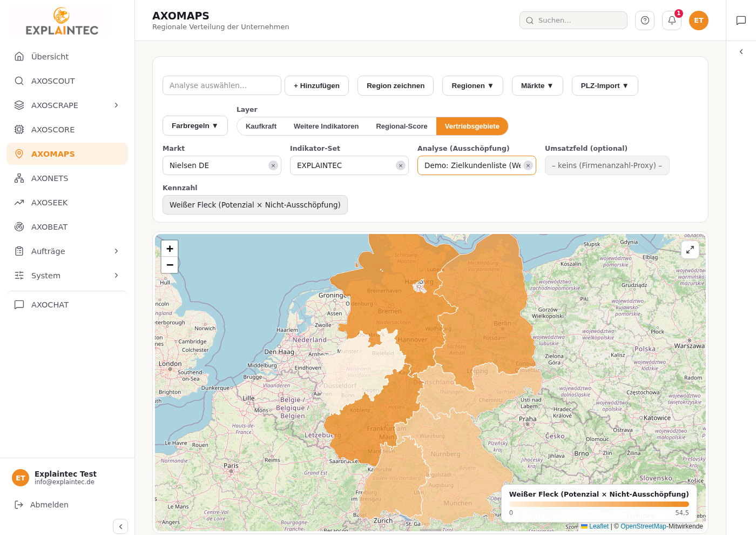Viewport: 756px width, 535px height.
Task: Click the Aufträge clipboard icon
Action: pyautogui.click(x=19, y=251)
